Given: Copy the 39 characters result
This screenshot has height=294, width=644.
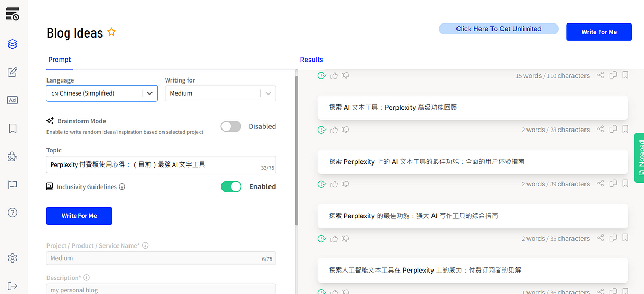Looking at the screenshot, I should (613, 184).
